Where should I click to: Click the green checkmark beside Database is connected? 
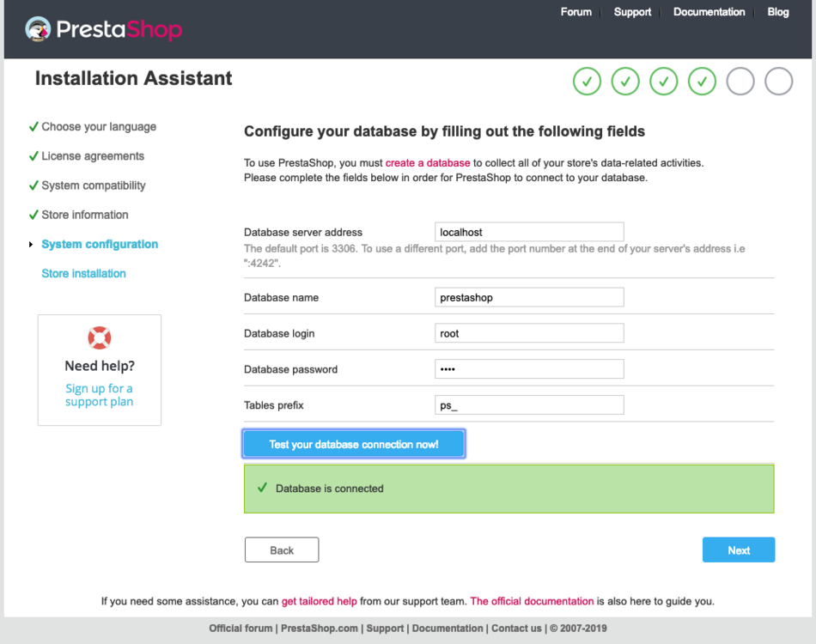point(262,488)
